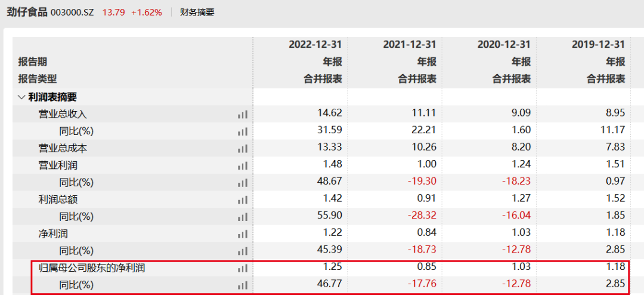Open chart icon for 净利润 row
This screenshot has height=295, width=644.
[x=243, y=234]
